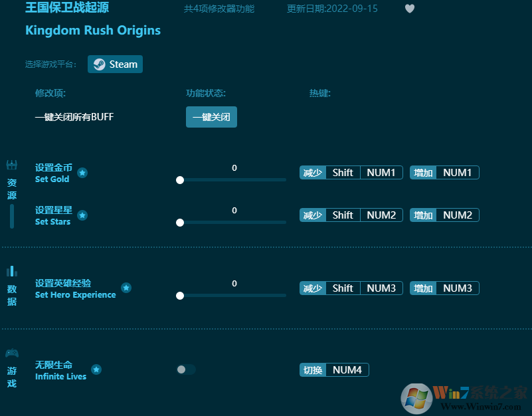
Task: Click NUM3 key box in 增加 group
Action: coord(458,288)
